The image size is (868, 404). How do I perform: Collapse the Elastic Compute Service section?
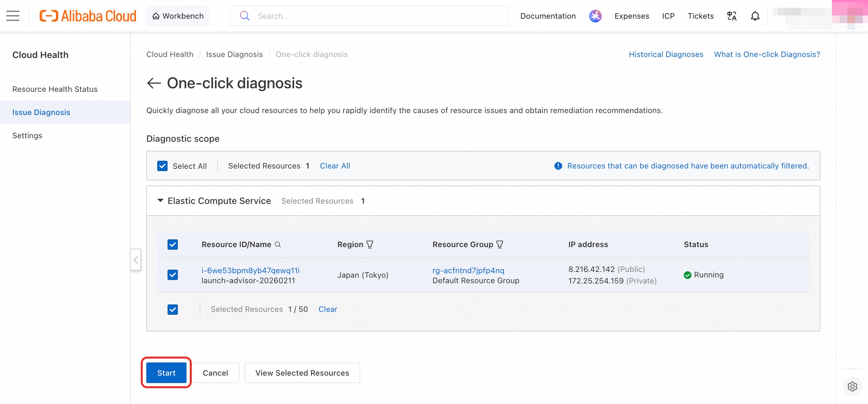(160, 200)
